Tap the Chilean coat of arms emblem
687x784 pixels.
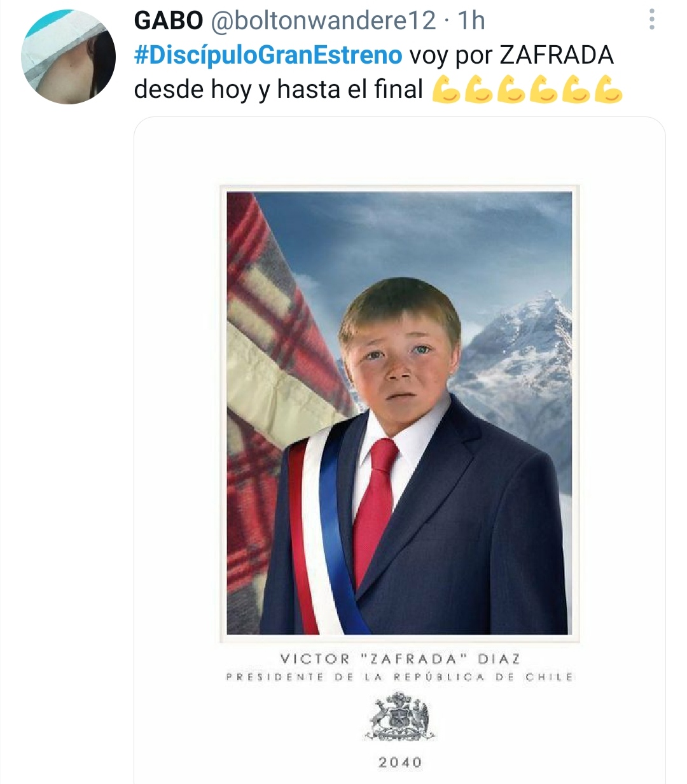(401, 718)
